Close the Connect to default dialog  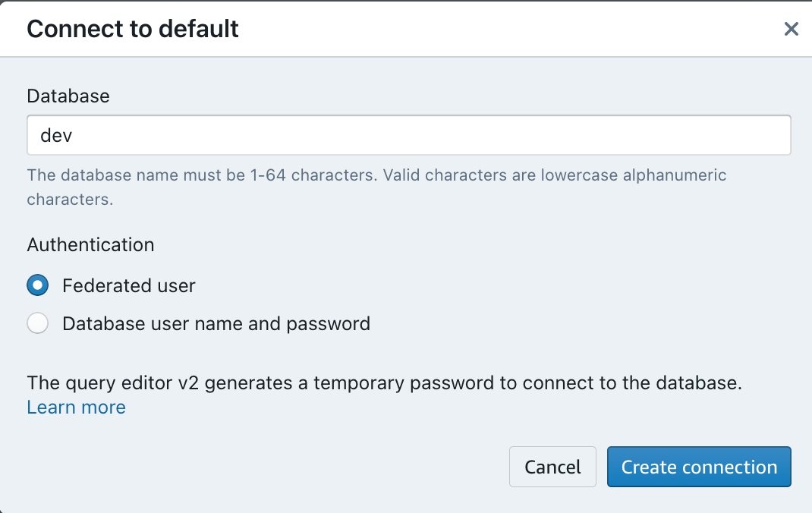tap(791, 30)
